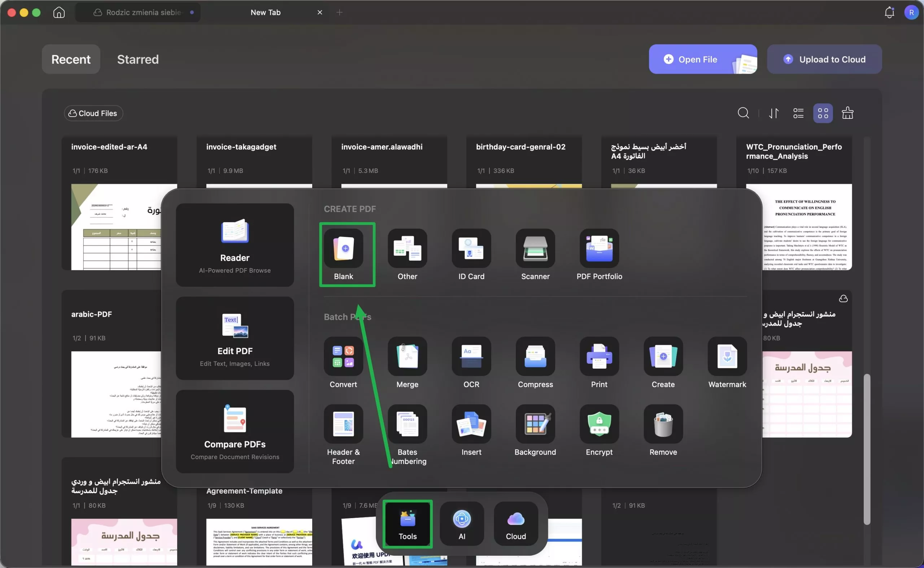Open the batch Merge tool
Viewport: 924px width, 568px height.
[x=407, y=356]
